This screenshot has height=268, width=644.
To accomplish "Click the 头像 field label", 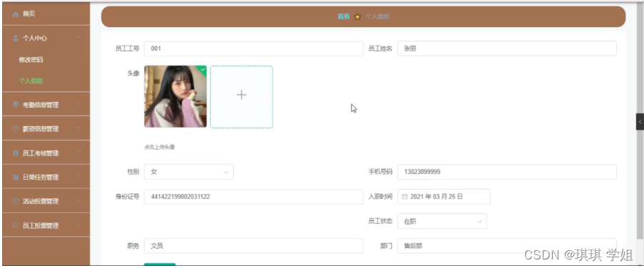I will coord(133,73).
